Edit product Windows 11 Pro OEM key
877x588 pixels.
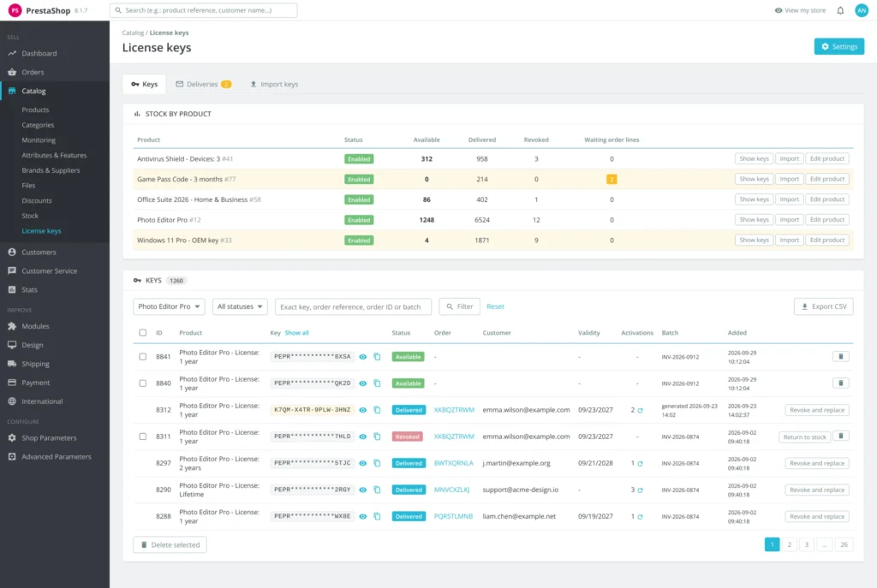click(x=827, y=240)
